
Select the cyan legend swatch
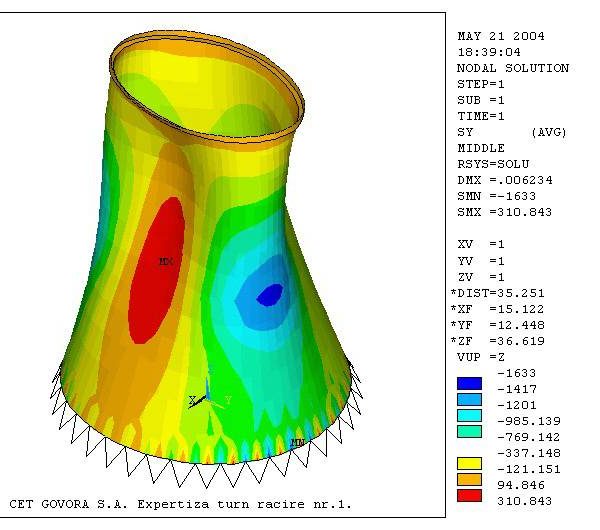(469, 415)
